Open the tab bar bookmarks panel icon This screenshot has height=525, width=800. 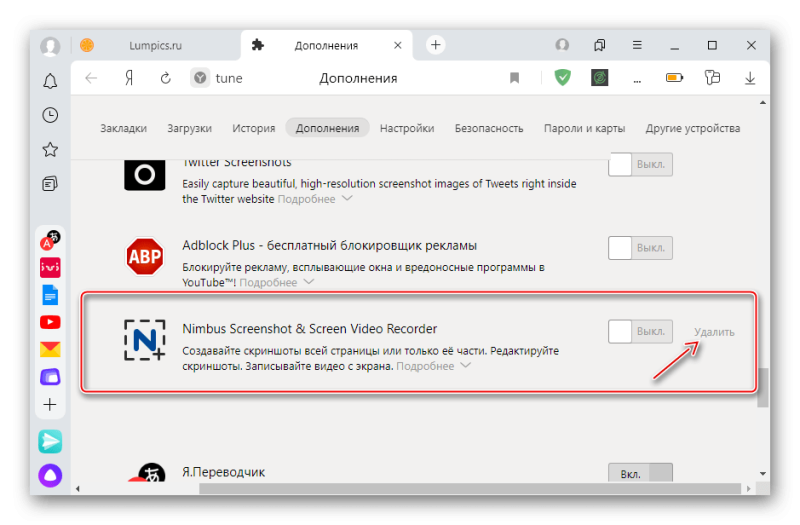pyautogui.click(x=599, y=45)
